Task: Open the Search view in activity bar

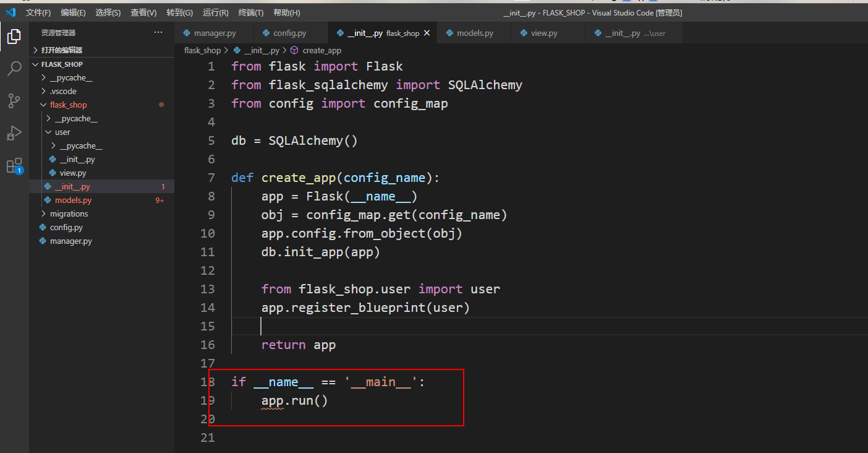Action: pyautogui.click(x=14, y=69)
